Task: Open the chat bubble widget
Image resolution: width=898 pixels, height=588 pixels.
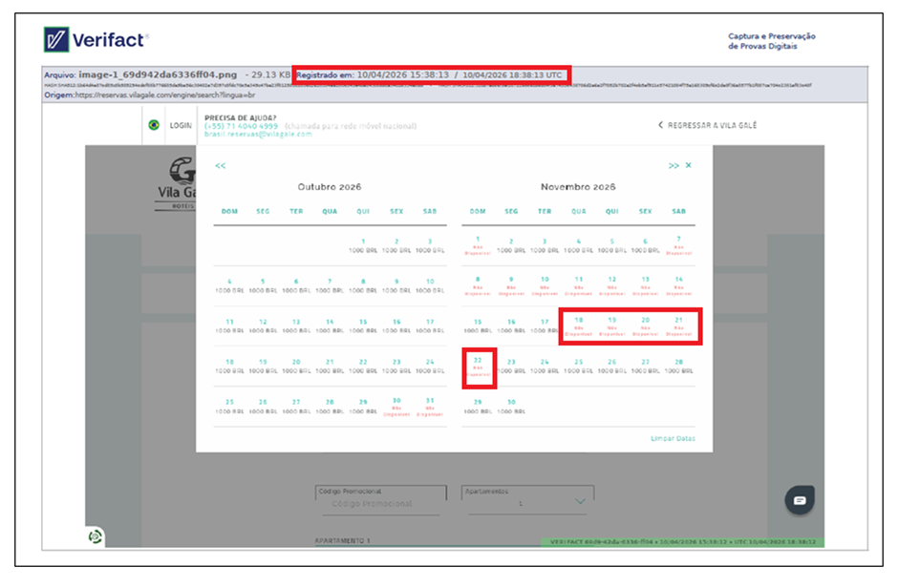Action: [x=800, y=500]
